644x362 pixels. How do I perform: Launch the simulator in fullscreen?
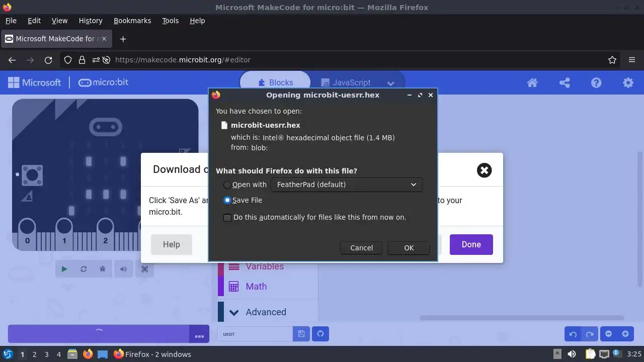pos(145,269)
